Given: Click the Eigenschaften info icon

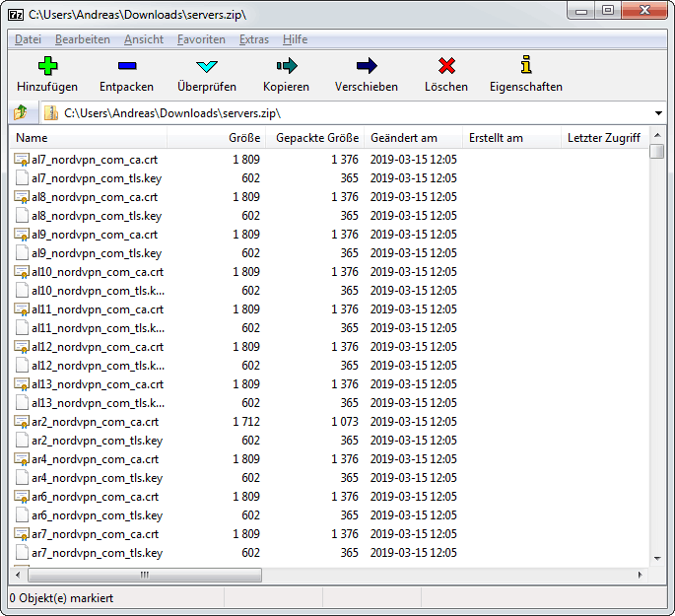Looking at the screenshot, I should 526,65.
